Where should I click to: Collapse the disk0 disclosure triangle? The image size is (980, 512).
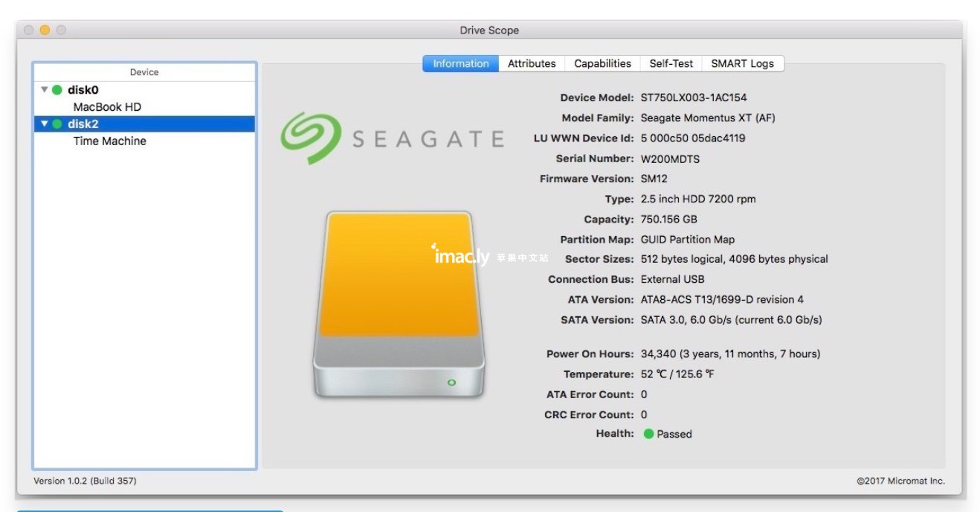click(x=45, y=90)
